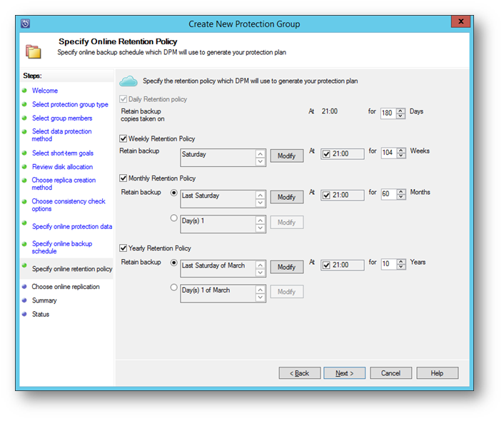Click the yearly retention 10 years field
Viewport: 504px width, 421px height.
point(389,264)
